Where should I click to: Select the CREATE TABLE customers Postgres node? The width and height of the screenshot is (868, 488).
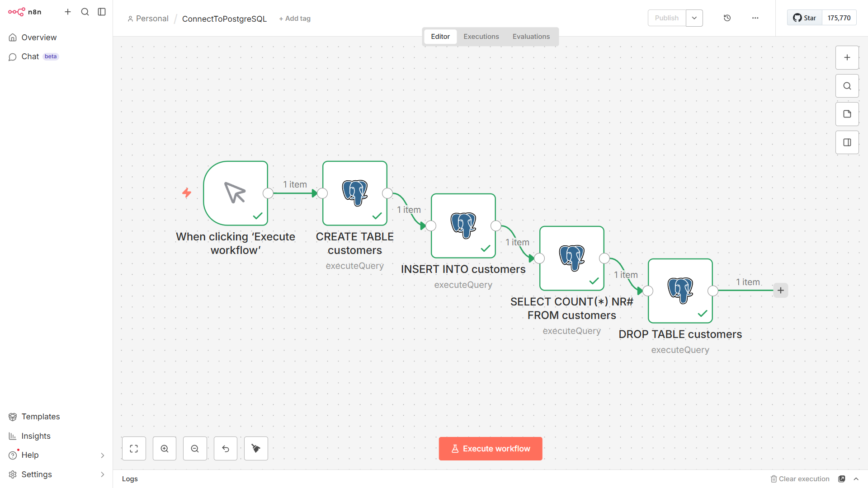pos(355,193)
